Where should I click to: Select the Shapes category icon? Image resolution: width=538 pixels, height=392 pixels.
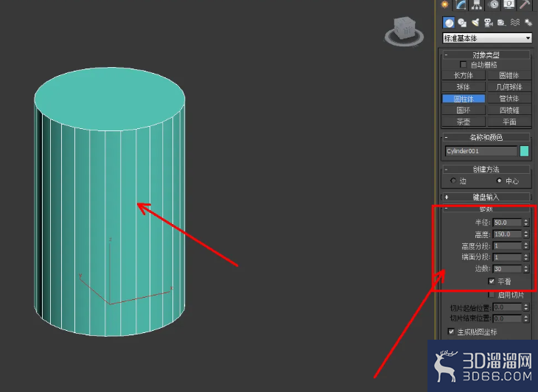pos(462,23)
